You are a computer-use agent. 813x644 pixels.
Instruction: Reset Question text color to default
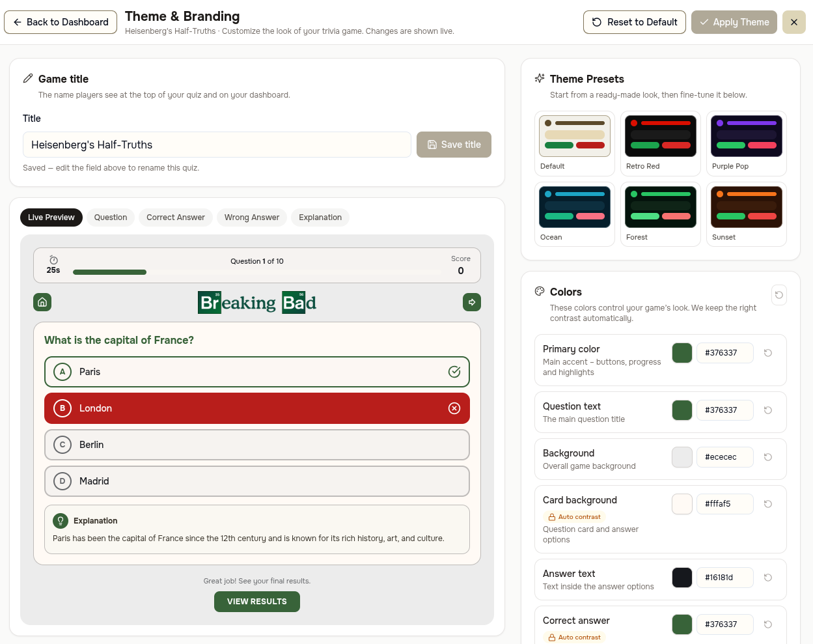pos(768,410)
